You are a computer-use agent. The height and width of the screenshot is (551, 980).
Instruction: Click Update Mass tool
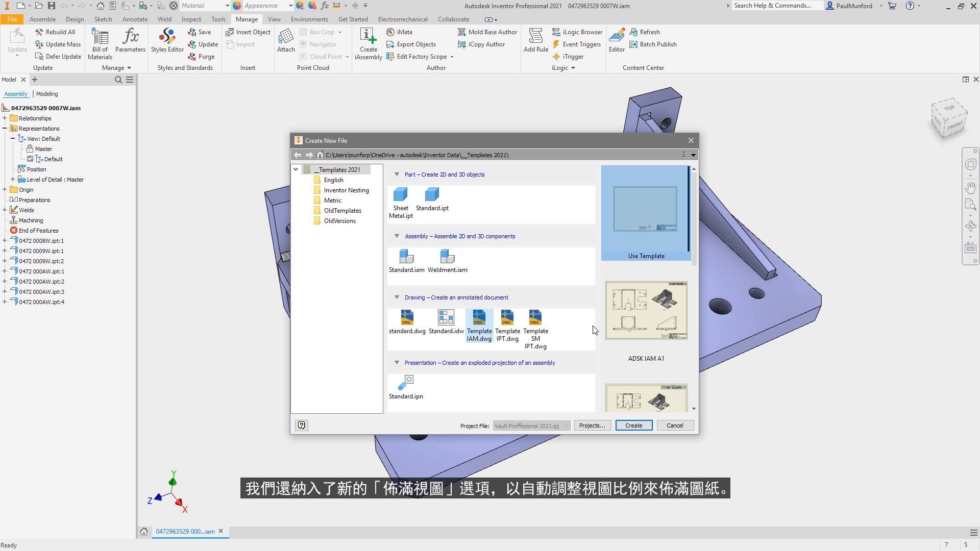tap(58, 44)
